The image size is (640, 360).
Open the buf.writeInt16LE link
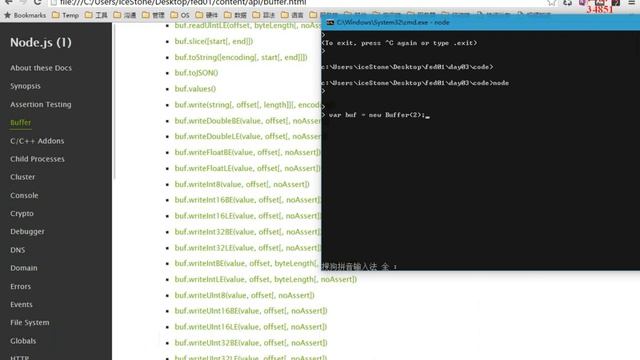click(x=248, y=216)
